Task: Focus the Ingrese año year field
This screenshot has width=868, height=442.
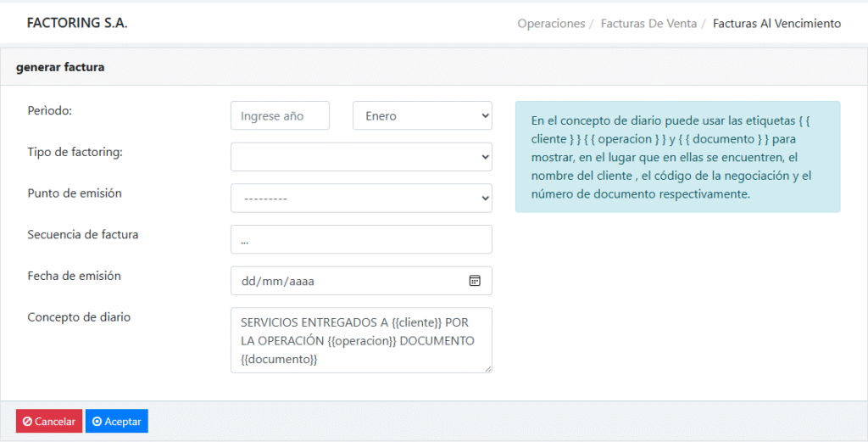Action: (280, 116)
